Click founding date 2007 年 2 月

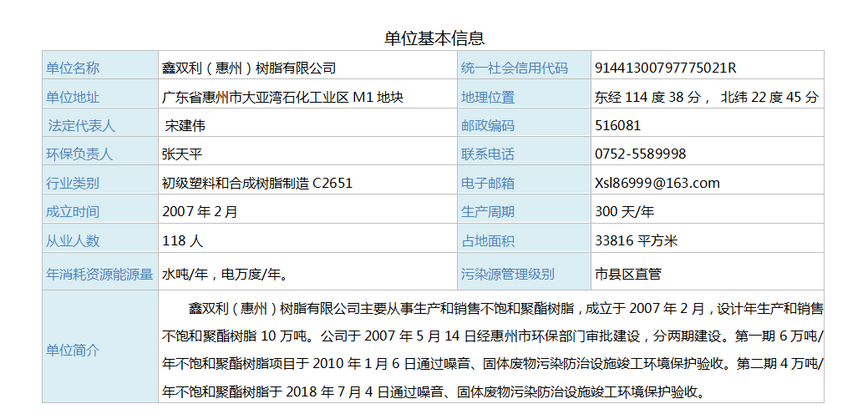point(200,212)
